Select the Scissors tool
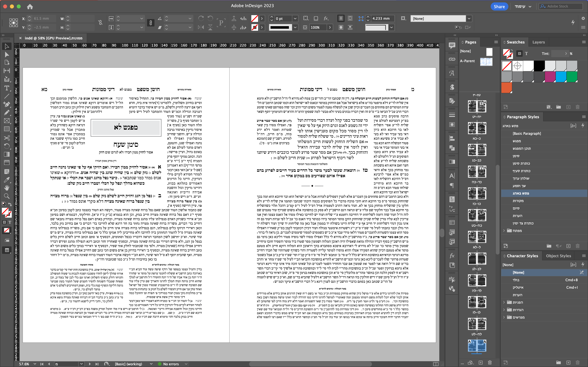Viewport: 588px width, 367px height. coord(7,138)
